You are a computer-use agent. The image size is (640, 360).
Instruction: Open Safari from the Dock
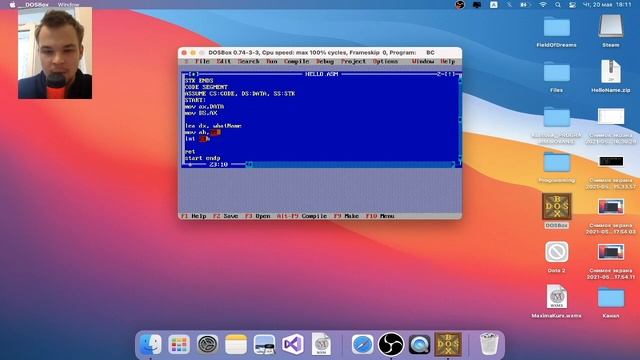click(362, 344)
